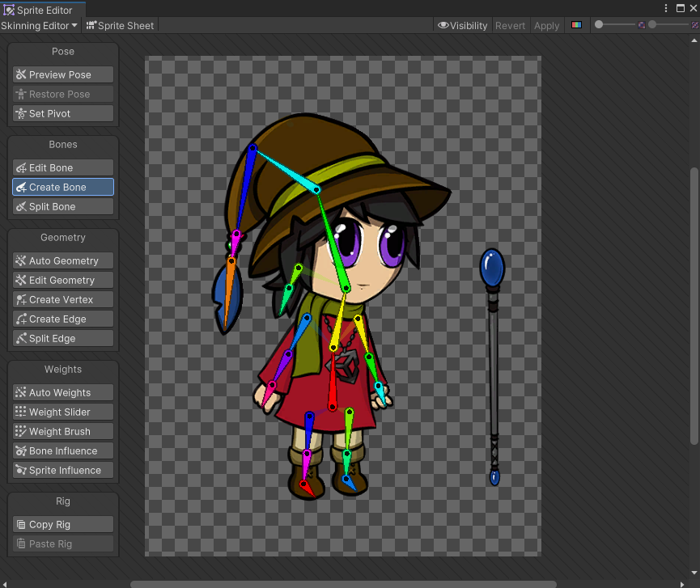
Task: Open the window's three-dot options menu
Action: click(666, 8)
